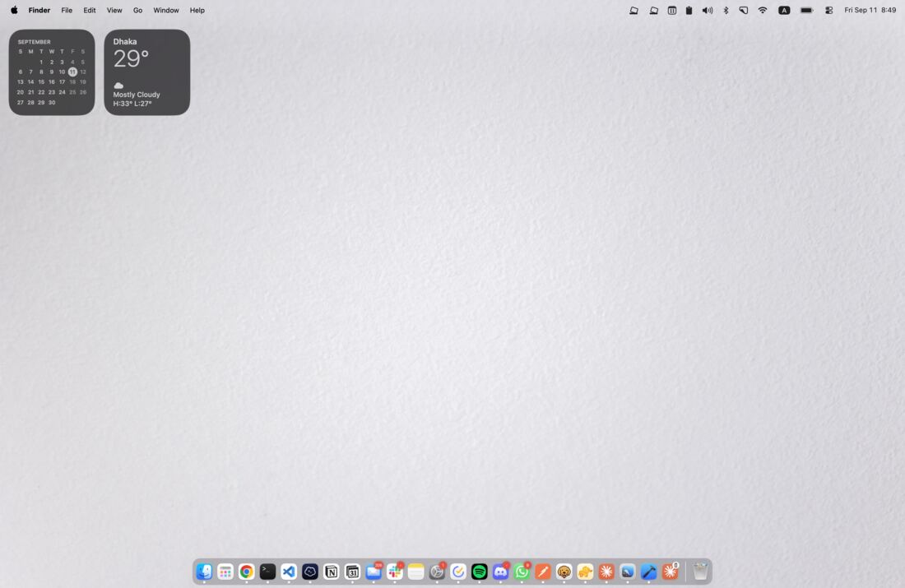
Task: Click 'Mostly Cloudy' in the weather widget
Action: [137, 95]
